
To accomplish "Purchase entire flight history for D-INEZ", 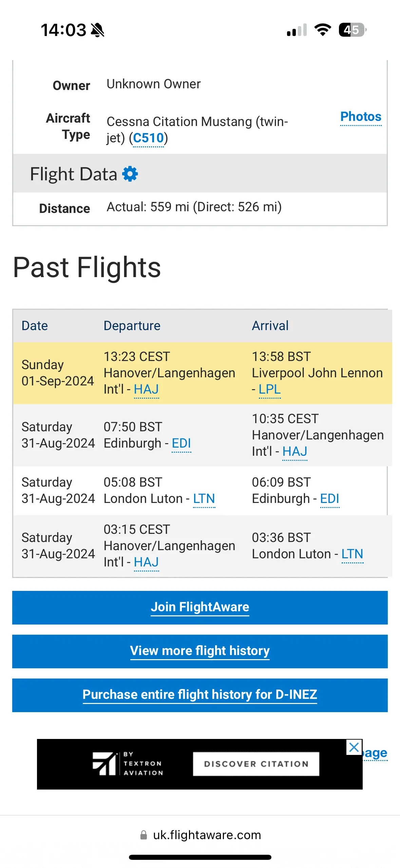I will click(x=200, y=695).
